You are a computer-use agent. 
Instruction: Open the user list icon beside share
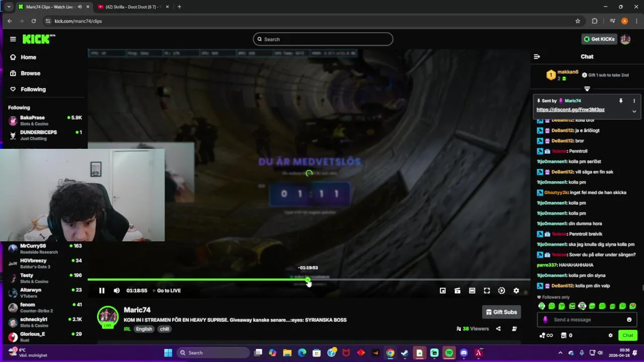[514, 329]
